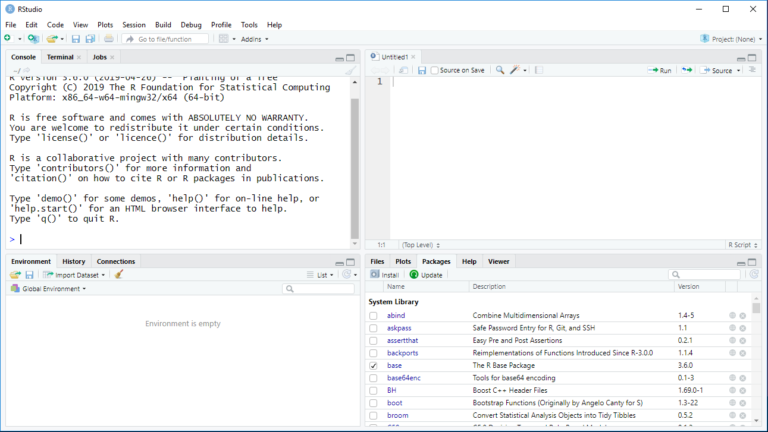Clear the workspace with the broom icon
Image resolution: width=768 pixels, height=432 pixels.
click(x=119, y=274)
